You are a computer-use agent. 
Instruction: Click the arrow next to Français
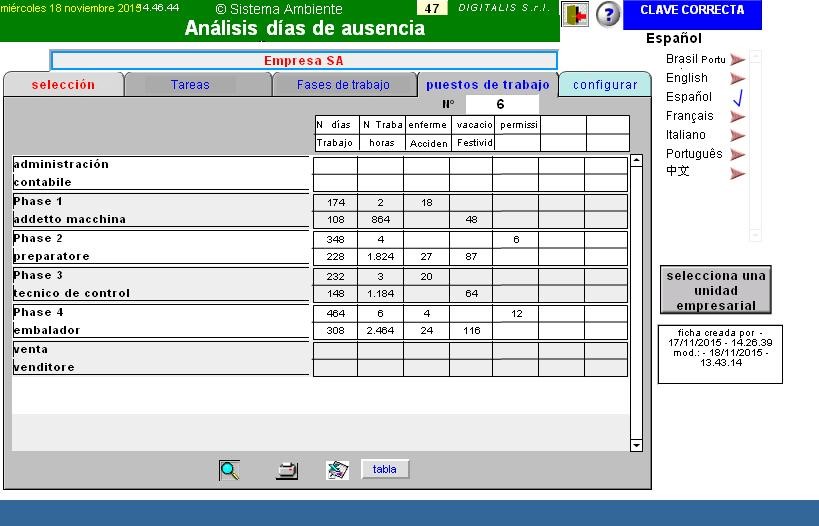click(738, 116)
